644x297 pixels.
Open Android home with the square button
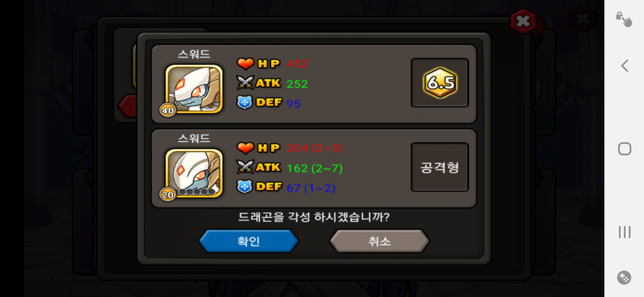(624, 149)
